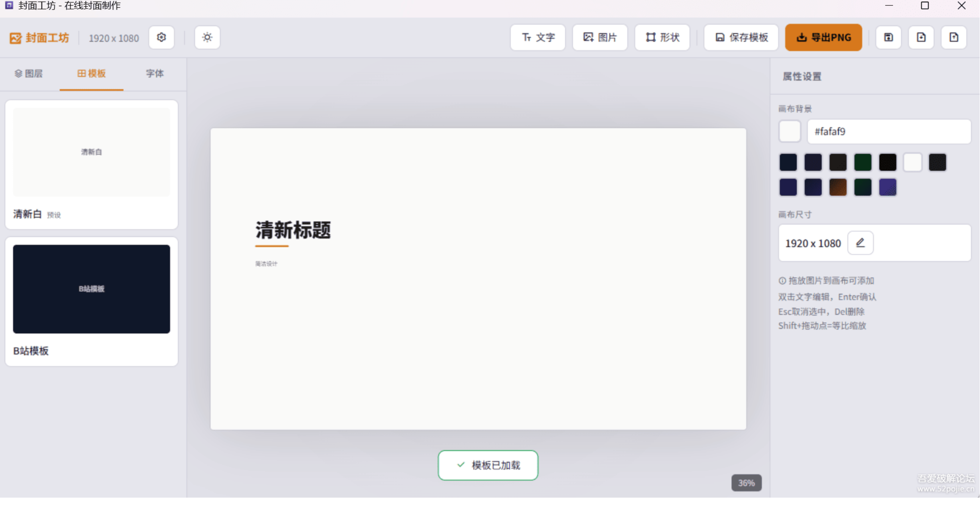The height and width of the screenshot is (505, 980).
Task: Add text with the 文字 button
Action: 538,38
